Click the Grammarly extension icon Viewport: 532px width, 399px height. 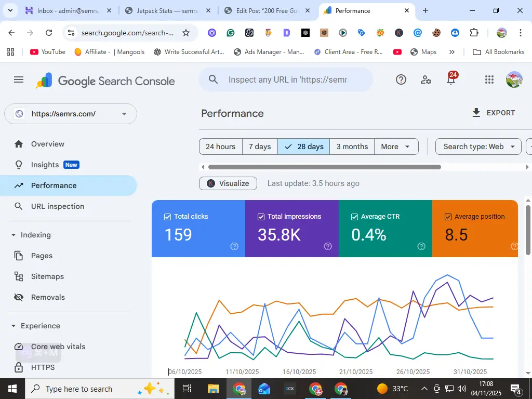[231, 33]
